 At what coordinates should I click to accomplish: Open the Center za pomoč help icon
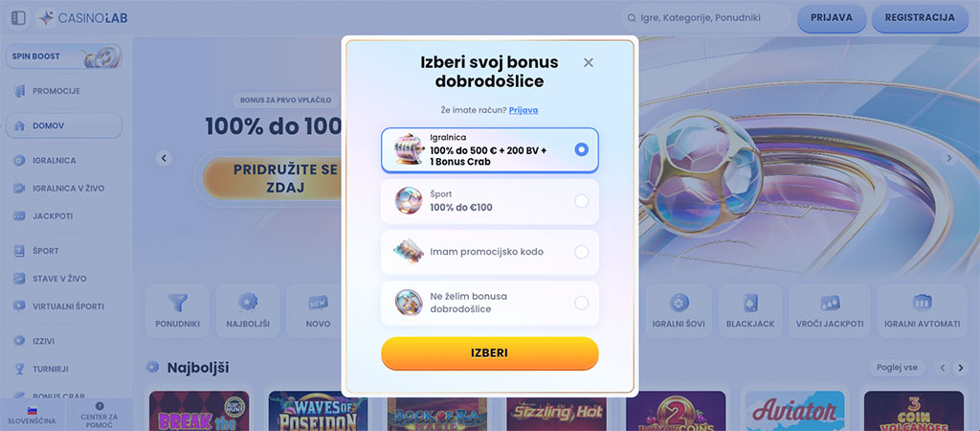coord(100,406)
